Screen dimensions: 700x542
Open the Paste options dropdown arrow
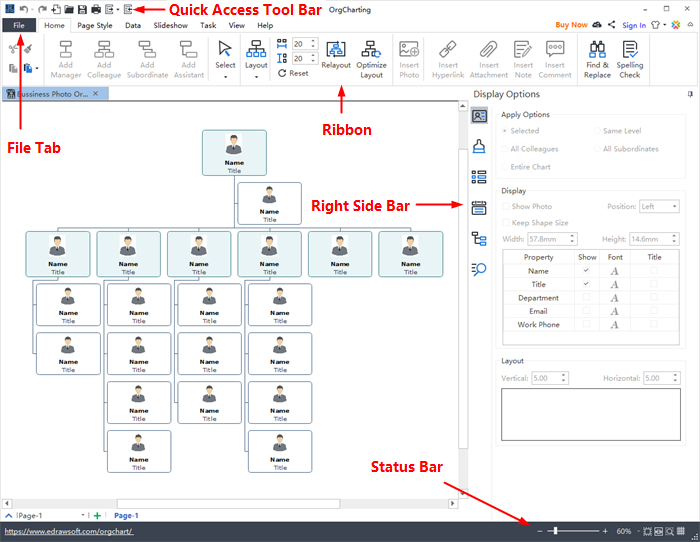pyautogui.click(x=37, y=68)
